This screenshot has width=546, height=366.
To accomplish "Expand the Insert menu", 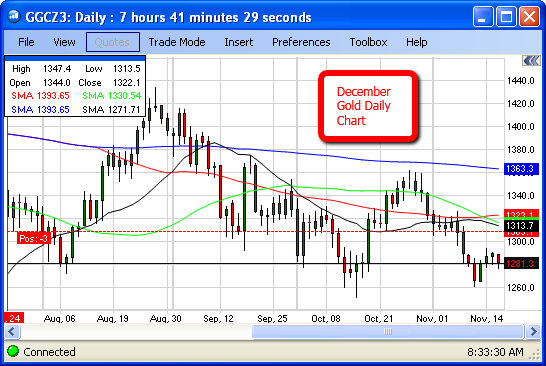I will tap(239, 42).
